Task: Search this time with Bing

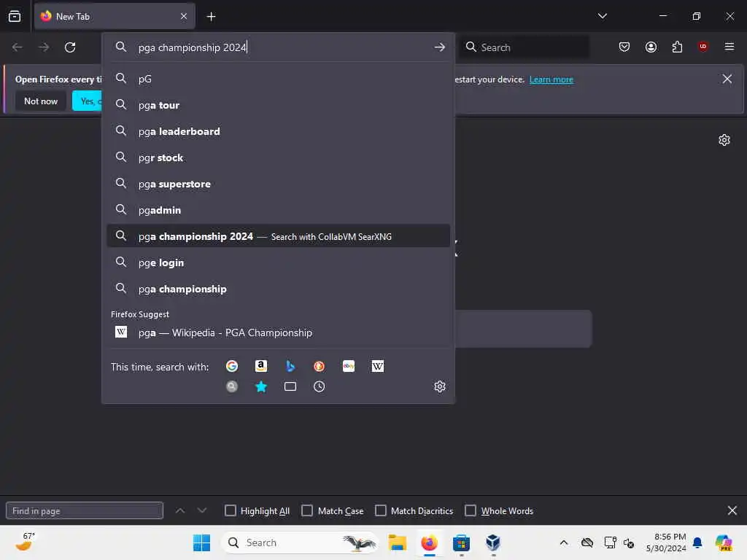Action: click(x=290, y=366)
